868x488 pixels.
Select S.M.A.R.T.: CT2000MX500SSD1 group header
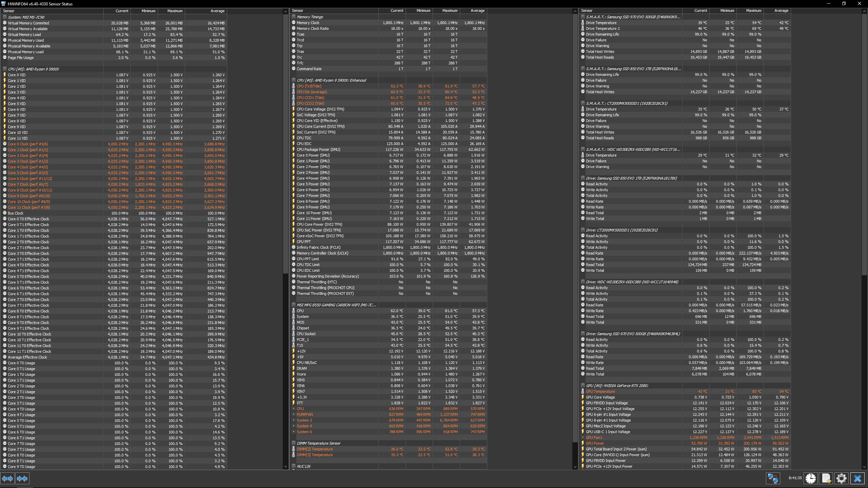(x=685, y=103)
